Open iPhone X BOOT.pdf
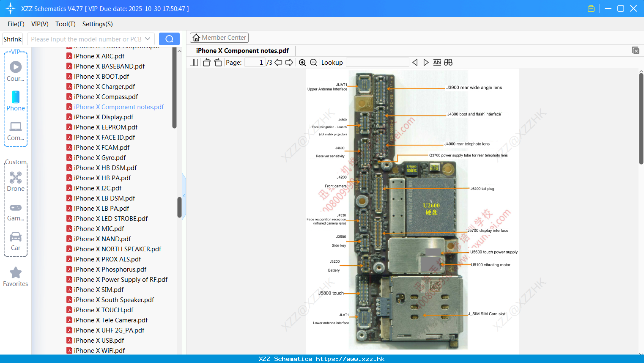 tap(98, 76)
